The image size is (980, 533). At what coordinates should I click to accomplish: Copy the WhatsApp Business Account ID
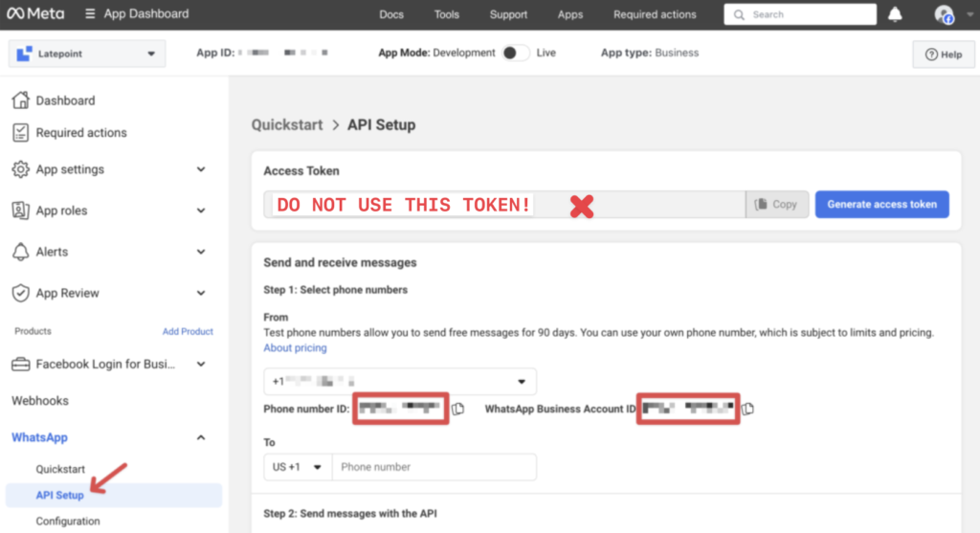click(x=747, y=409)
